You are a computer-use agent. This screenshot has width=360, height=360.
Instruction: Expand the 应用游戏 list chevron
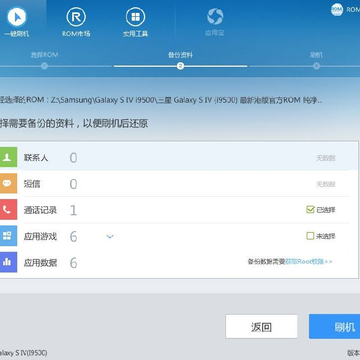click(110, 237)
